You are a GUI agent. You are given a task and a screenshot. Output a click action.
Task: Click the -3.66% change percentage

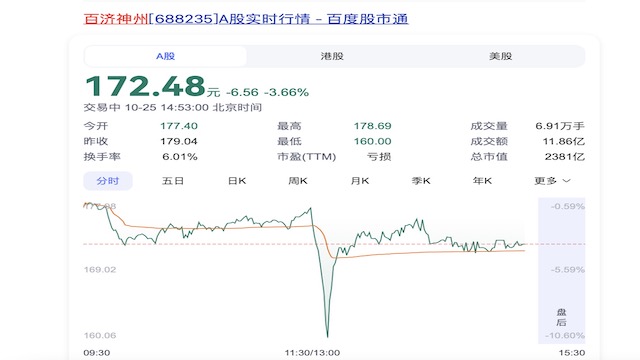coord(286,92)
